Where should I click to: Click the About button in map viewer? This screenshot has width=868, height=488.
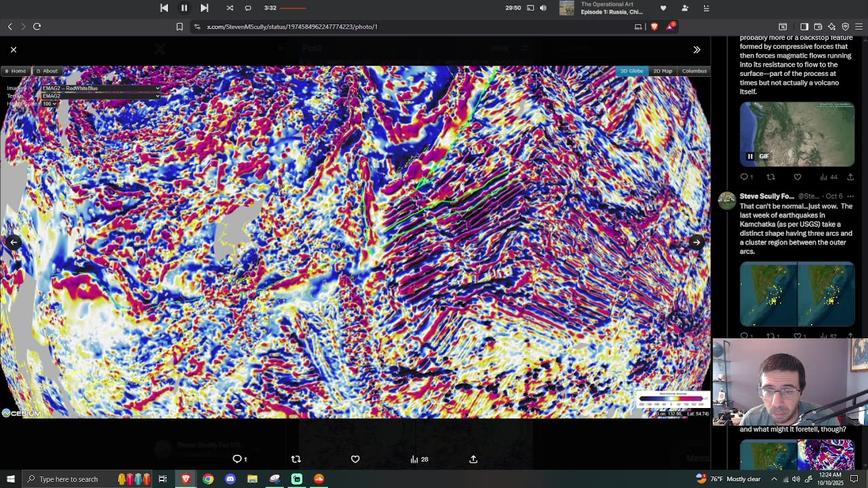pyautogui.click(x=47, y=71)
